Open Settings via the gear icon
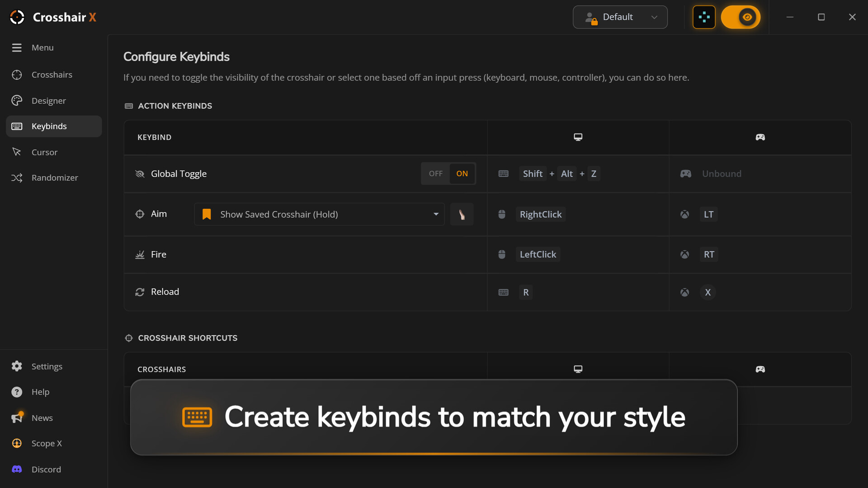This screenshot has height=488, width=868. (17, 366)
